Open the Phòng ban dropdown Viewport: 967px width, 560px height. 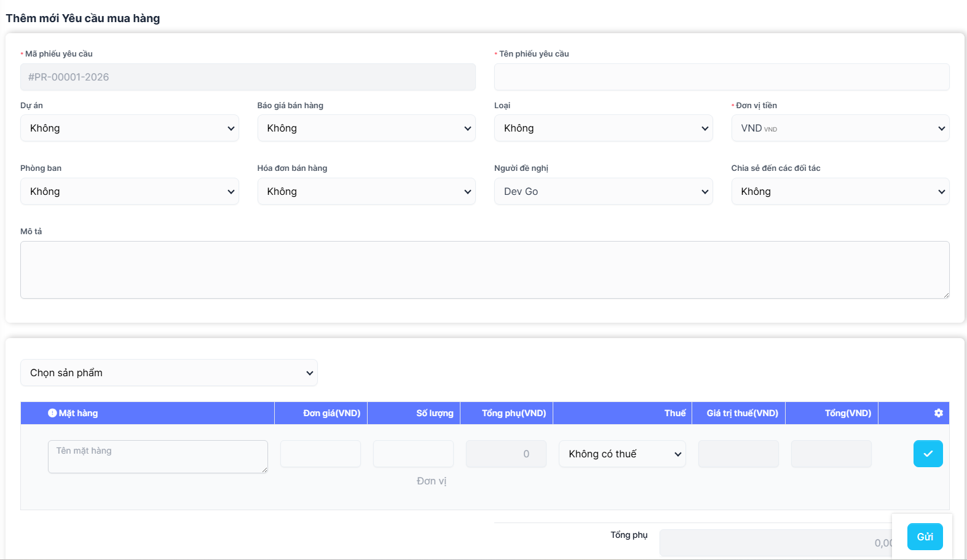point(129,192)
